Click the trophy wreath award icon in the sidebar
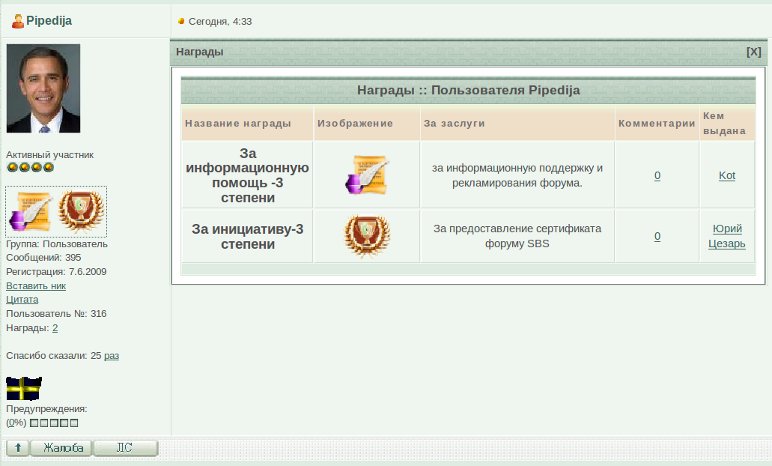Viewport: 772px width, 466px height. (80, 211)
